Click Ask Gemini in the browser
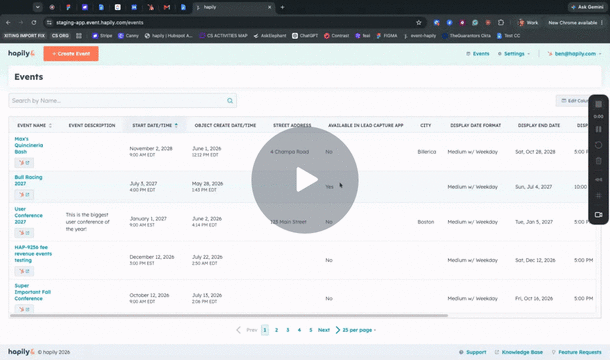Image resolution: width=610 pixels, height=360 pixels. 587,7
